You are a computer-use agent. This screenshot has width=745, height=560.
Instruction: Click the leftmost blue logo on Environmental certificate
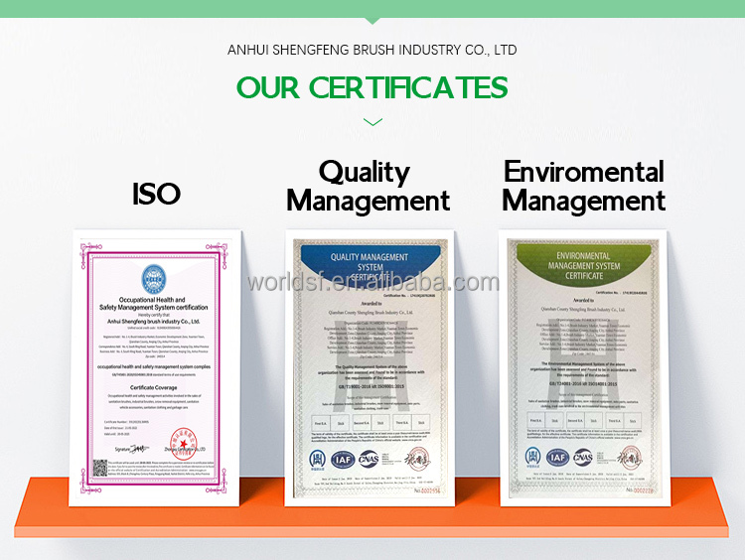click(x=532, y=458)
